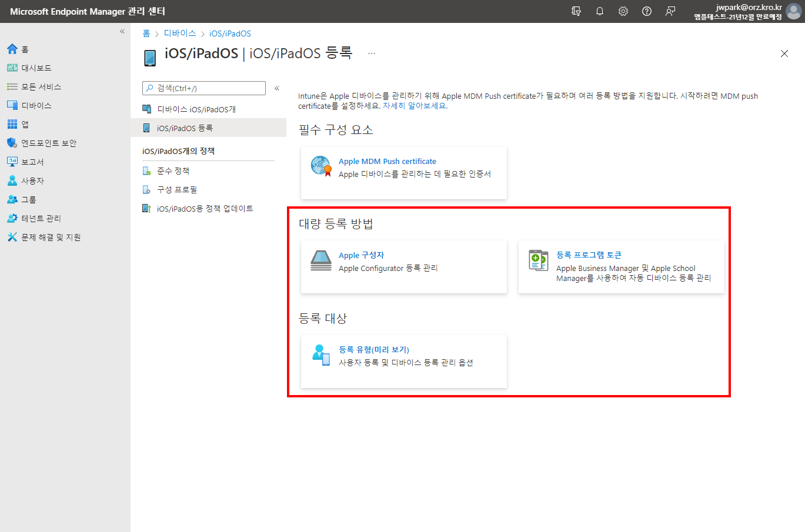805x532 pixels.
Task: Click 자세히 알아보세요 link
Action: 415,106
